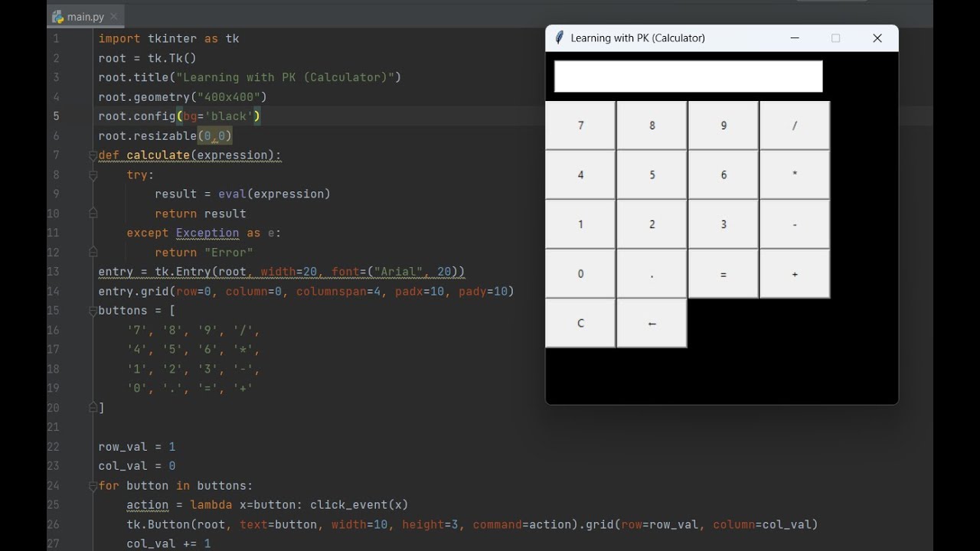Screen dimensions: 980x551
Task: Click the feather icon in Calculator title bar
Action: point(560,37)
